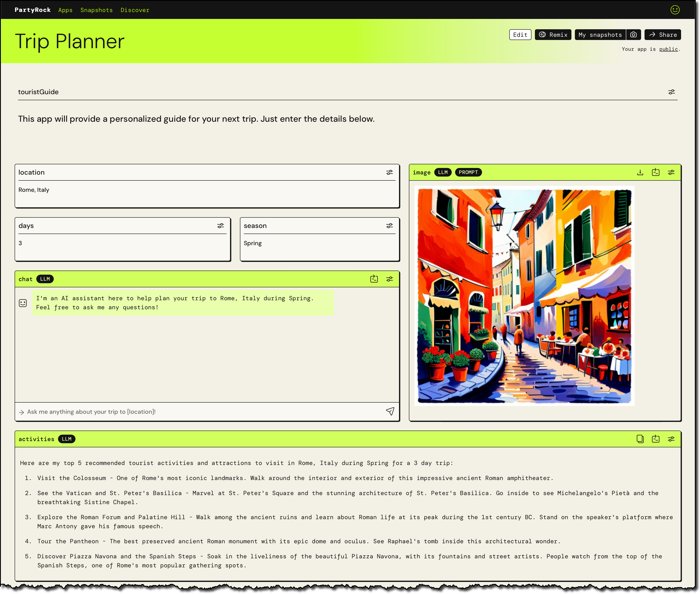Click the share icon on activities widget
This screenshot has width=700, height=594.
[x=656, y=439]
